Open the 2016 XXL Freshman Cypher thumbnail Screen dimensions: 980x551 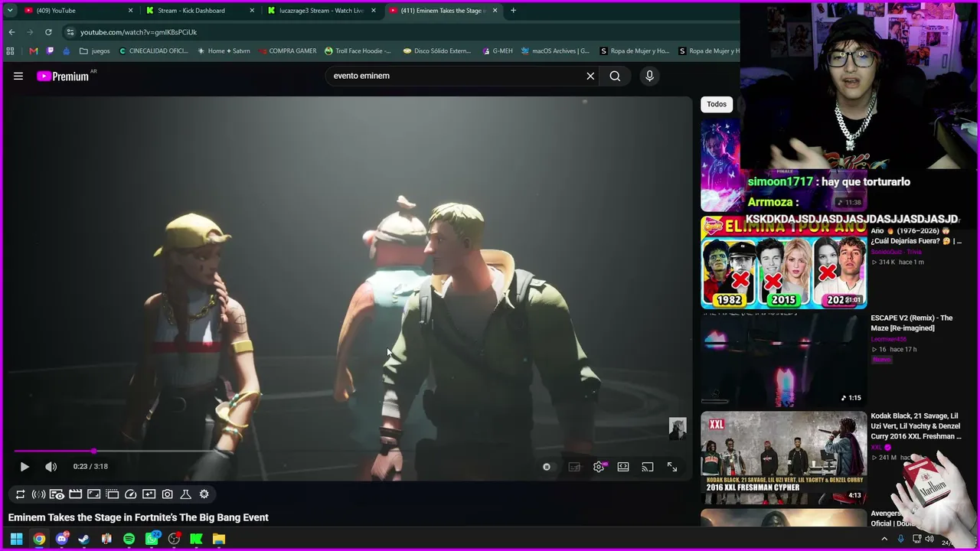(783, 458)
